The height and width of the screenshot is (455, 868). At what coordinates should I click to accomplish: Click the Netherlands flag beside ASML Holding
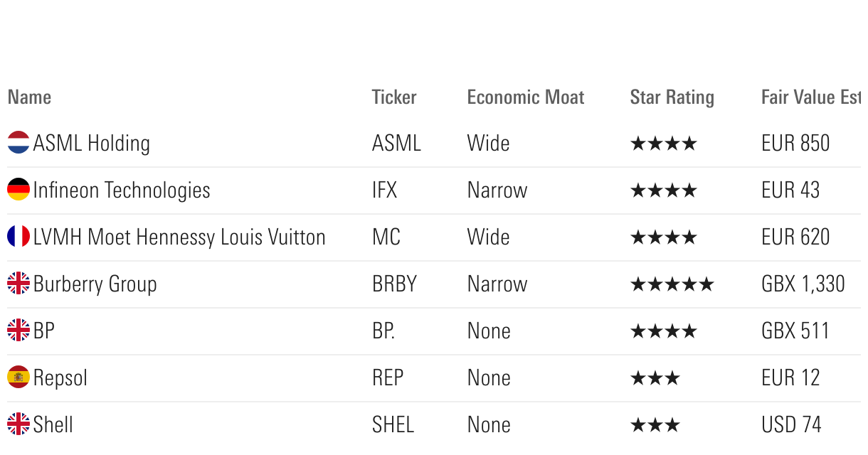pos(18,143)
